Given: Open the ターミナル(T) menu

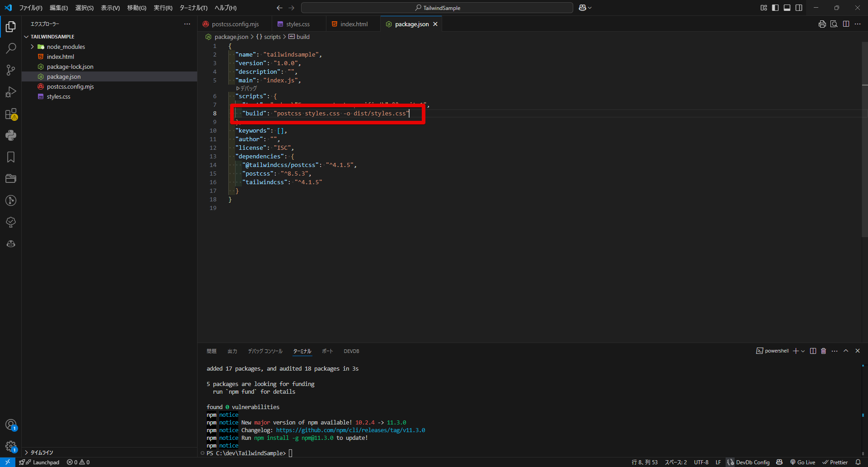Looking at the screenshot, I should coord(193,8).
